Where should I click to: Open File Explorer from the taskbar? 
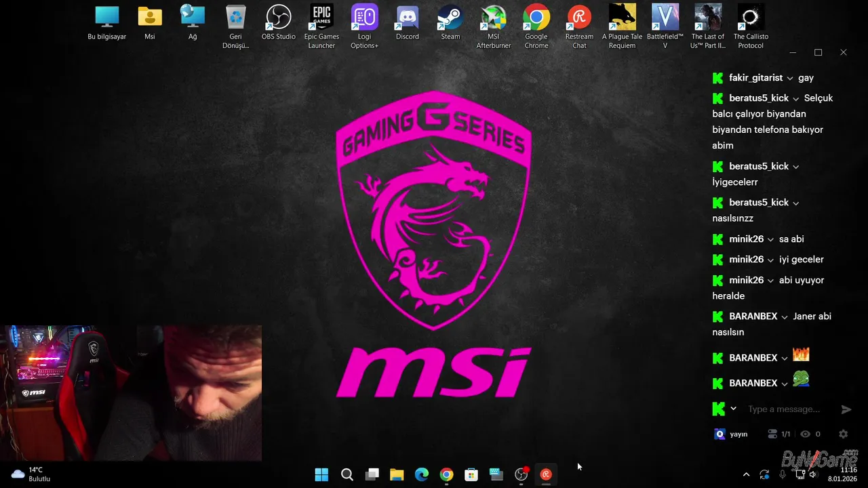click(x=397, y=474)
